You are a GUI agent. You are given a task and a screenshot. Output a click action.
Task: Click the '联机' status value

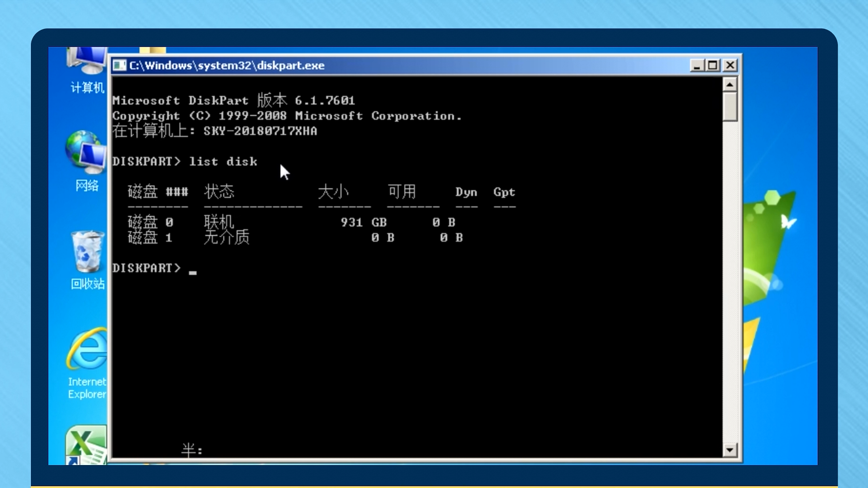(x=219, y=222)
